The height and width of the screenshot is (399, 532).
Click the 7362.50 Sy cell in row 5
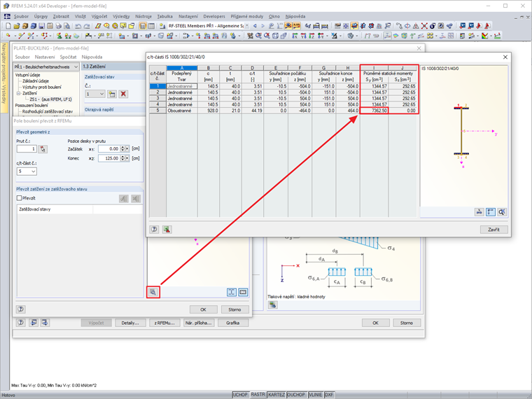click(374, 111)
